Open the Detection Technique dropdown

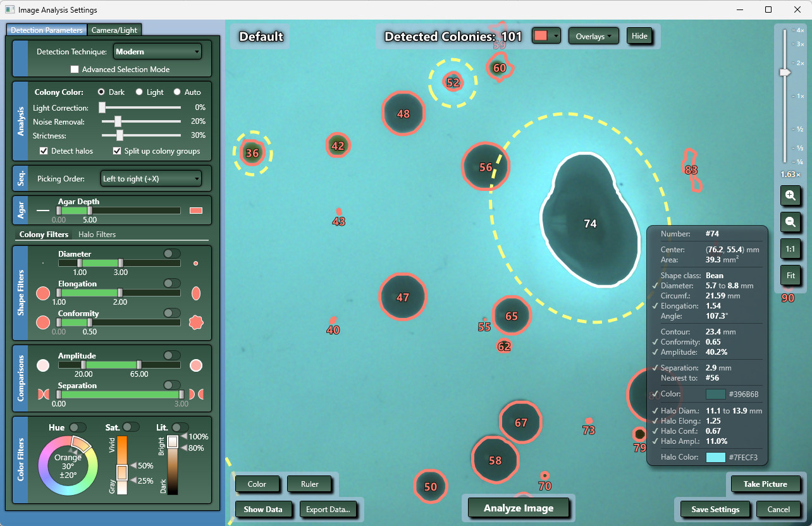click(157, 52)
